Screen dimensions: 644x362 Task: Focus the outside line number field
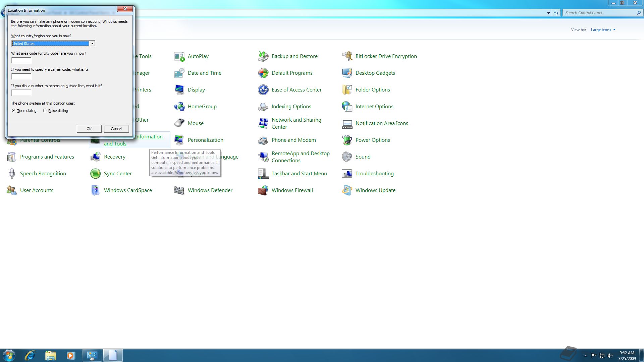21,93
